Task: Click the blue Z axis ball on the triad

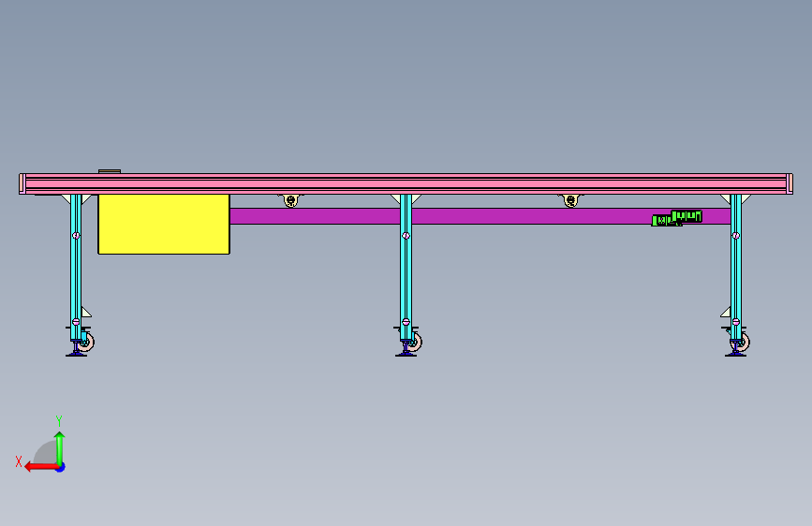Action: pos(61,467)
